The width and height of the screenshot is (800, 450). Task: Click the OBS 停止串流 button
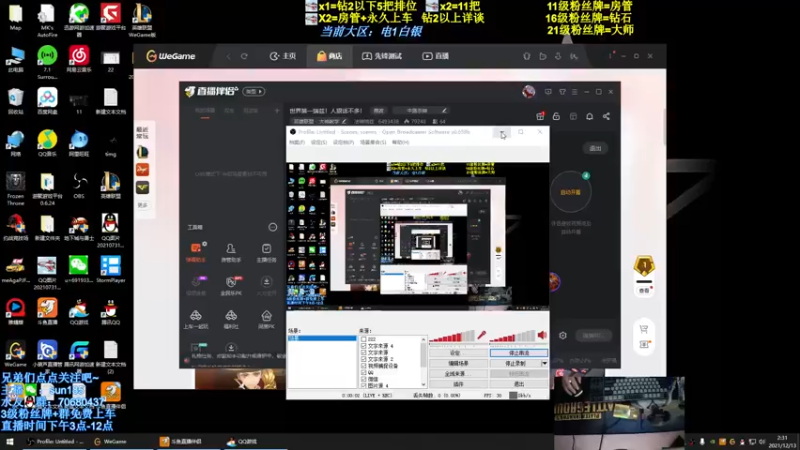point(519,353)
